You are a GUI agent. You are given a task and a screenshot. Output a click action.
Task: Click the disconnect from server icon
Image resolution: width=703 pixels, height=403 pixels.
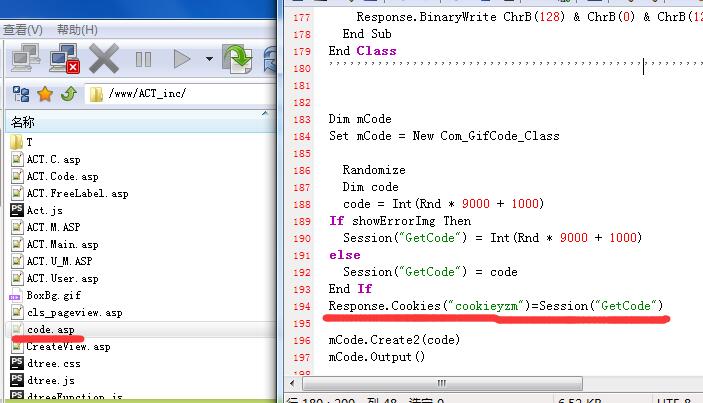pos(65,60)
